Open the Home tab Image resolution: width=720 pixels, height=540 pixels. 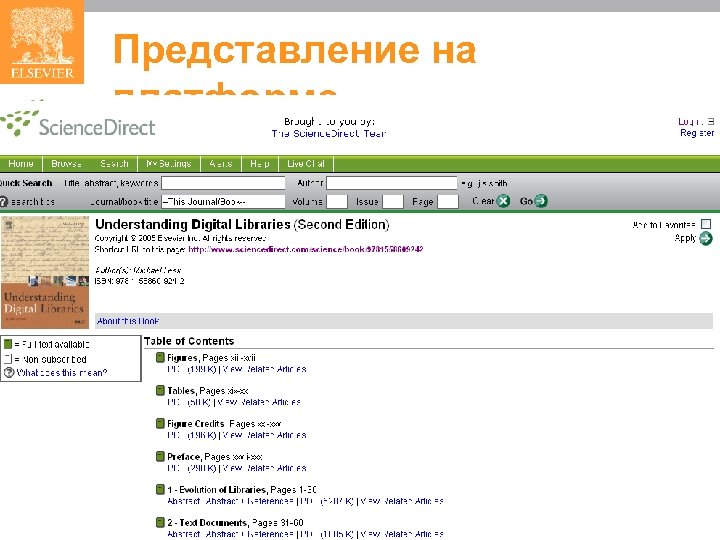click(21, 163)
